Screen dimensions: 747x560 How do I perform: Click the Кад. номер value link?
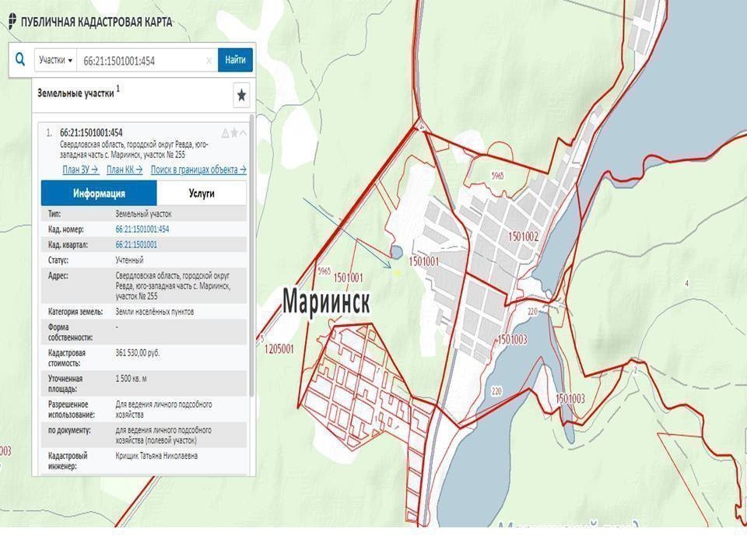142,229
